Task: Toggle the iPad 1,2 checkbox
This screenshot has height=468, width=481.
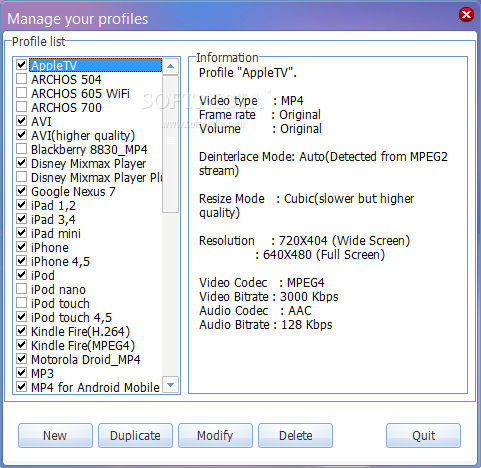Action: pyautogui.click(x=22, y=205)
